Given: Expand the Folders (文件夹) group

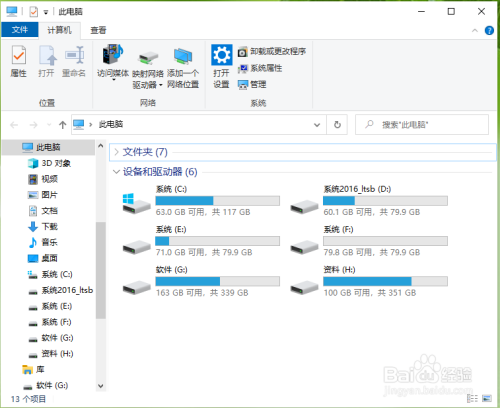Looking at the screenshot, I should click(x=116, y=152).
